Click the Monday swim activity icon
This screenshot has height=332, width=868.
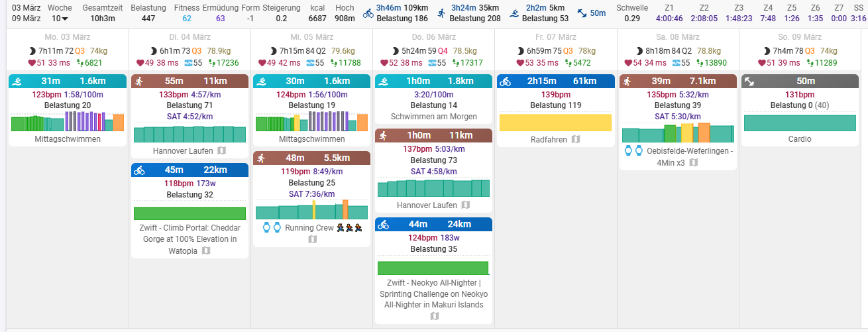pyautogui.click(x=17, y=82)
